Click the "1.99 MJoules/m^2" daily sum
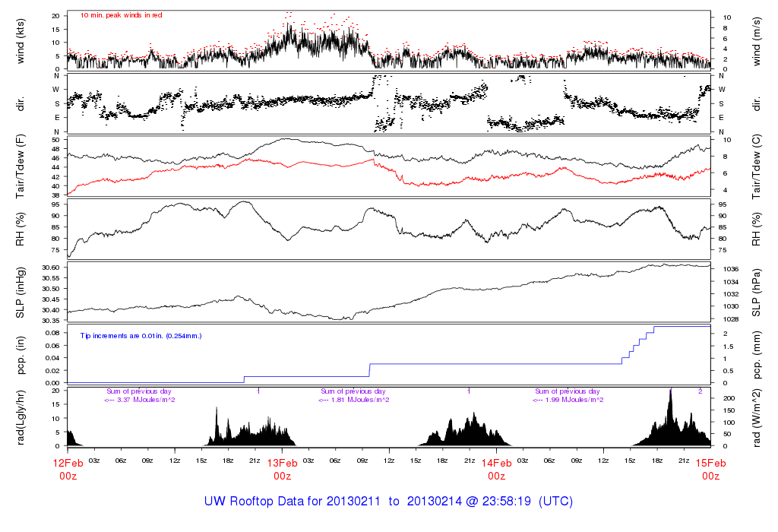 click(x=574, y=400)
